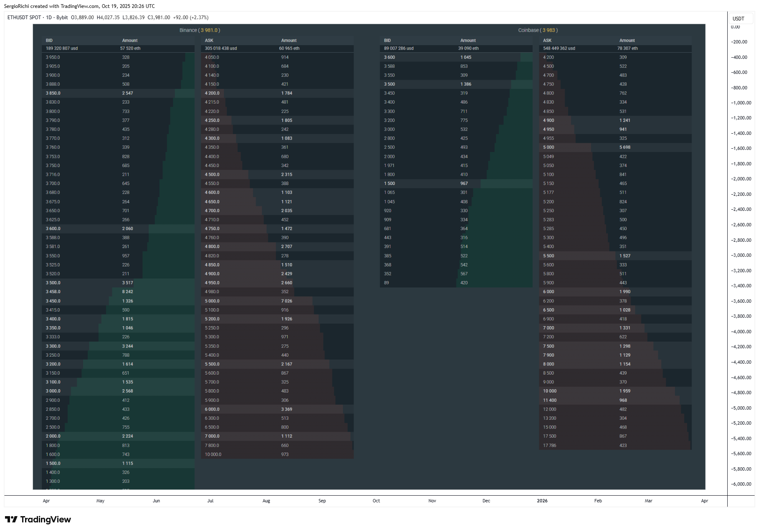Click the -1,000.00 price axis label
Screen dimensions: 759x532
pyautogui.click(x=741, y=103)
